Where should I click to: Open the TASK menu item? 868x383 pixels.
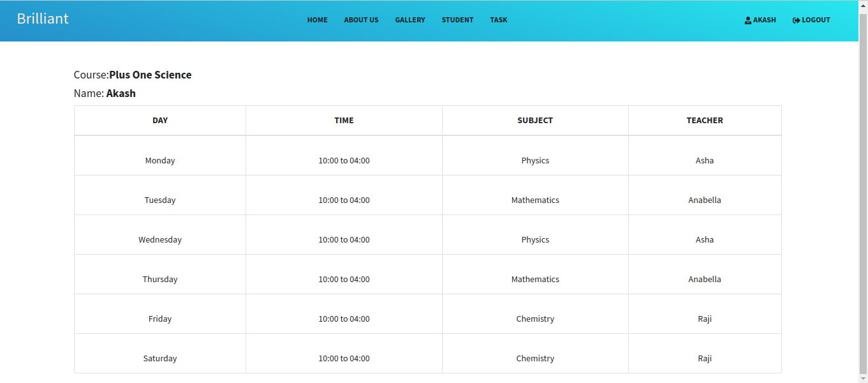pos(499,20)
